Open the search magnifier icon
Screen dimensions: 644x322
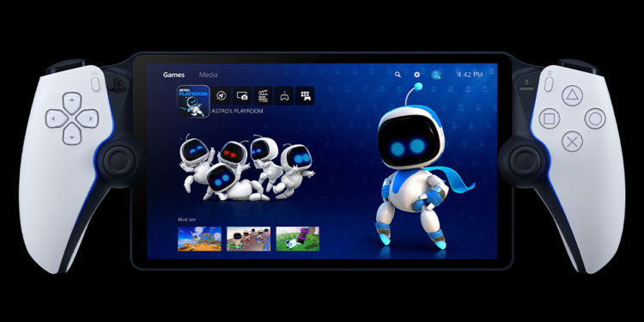tap(398, 75)
